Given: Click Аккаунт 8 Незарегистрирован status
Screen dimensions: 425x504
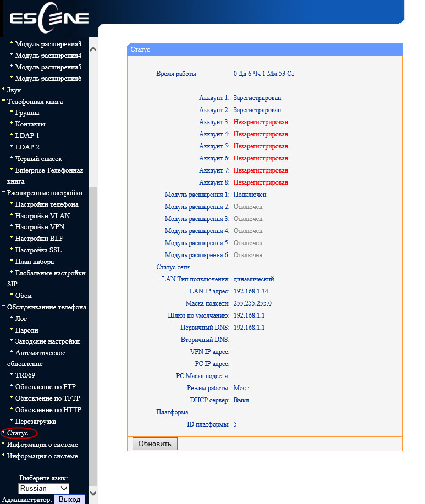Looking at the screenshot, I should [x=261, y=182].
